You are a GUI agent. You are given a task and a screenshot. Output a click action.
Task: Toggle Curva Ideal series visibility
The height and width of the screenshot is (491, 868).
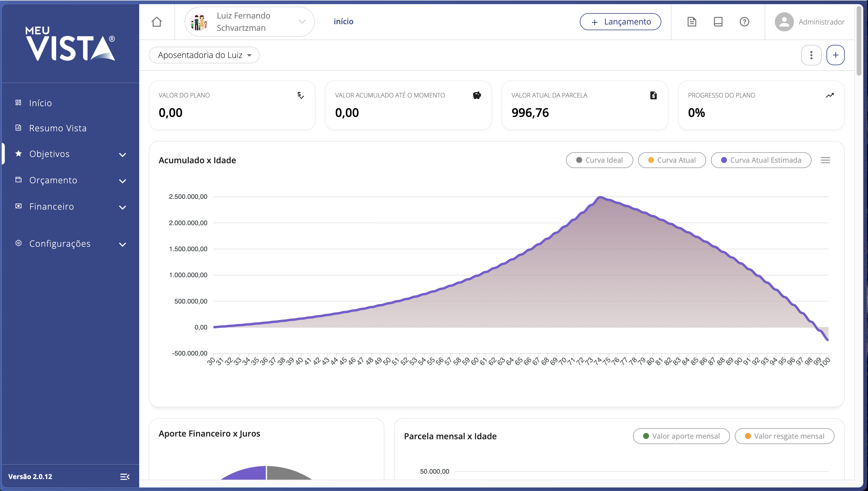[599, 160]
